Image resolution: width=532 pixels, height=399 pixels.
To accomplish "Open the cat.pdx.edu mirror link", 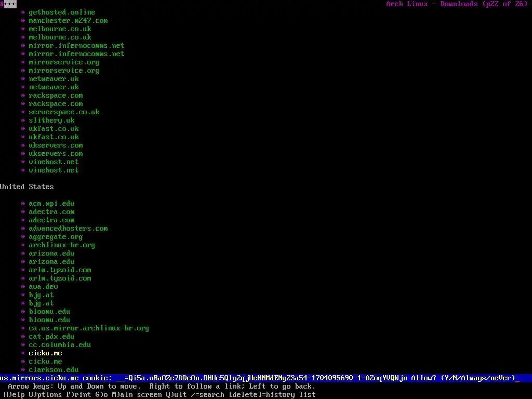I will pyautogui.click(x=51, y=337).
